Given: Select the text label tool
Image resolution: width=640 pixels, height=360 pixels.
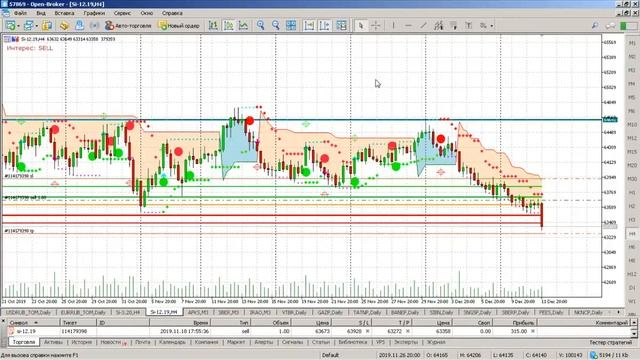Looking at the screenshot, I should tap(469, 25).
